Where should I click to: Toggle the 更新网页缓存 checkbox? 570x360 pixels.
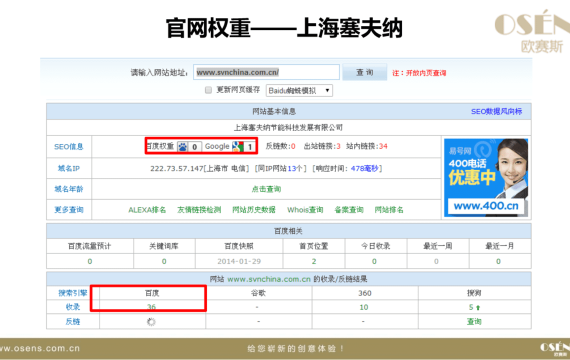coord(208,90)
